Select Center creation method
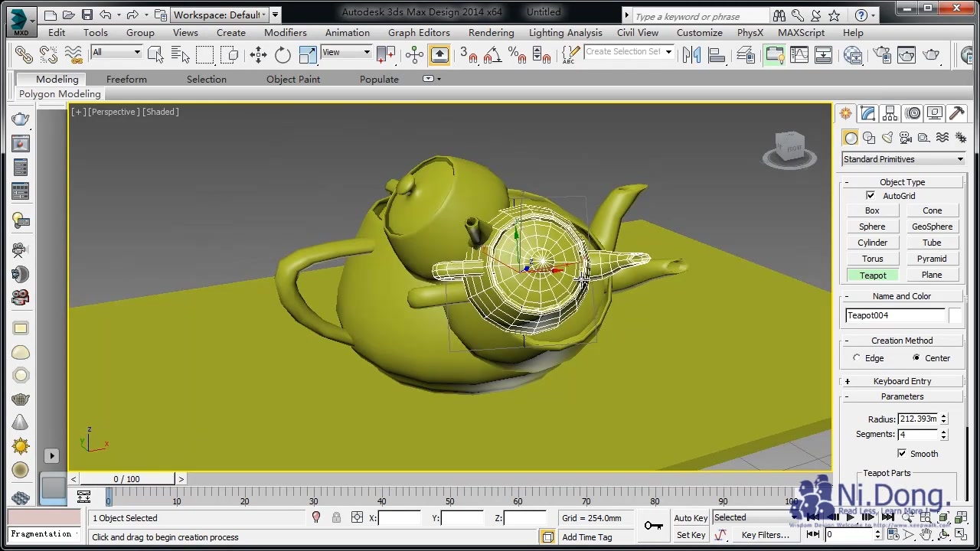This screenshot has height=551, width=980. click(x=916, y=358)
